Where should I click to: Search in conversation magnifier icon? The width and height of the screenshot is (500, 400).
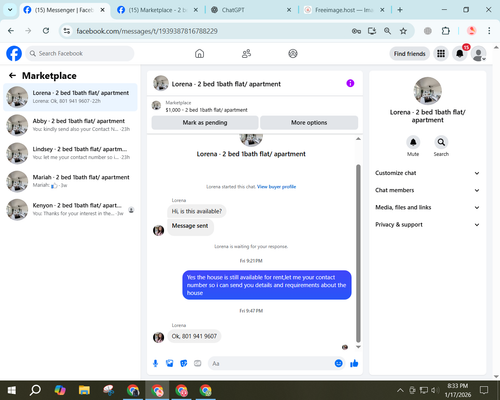[441, 142]
